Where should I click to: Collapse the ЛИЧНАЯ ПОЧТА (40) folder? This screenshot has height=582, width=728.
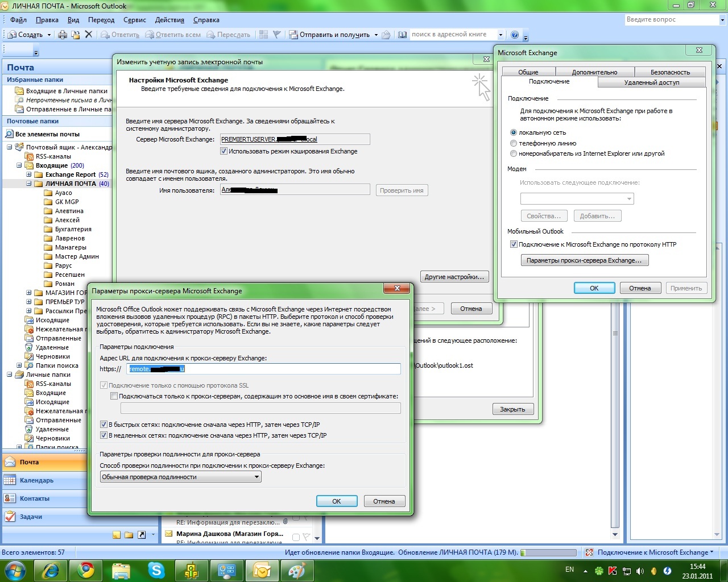click(x=29, y=184)
